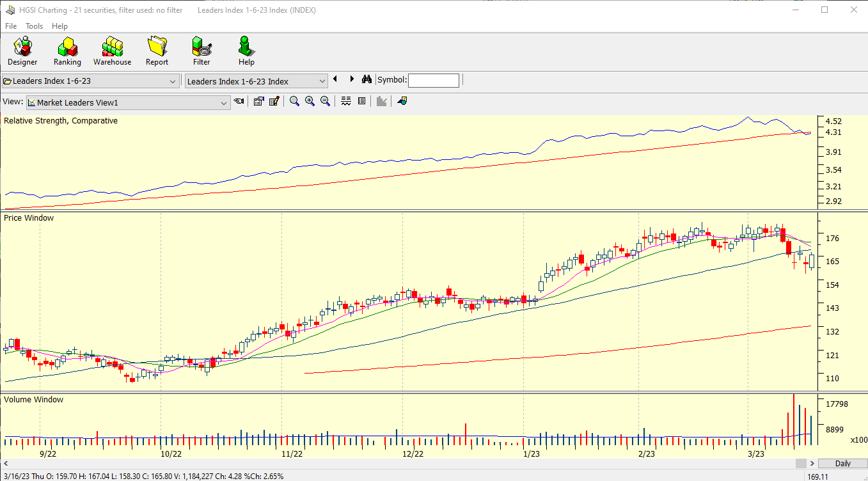Image resolution: width=868 pixels, height=481 pixels.
Task: Click the 2/23 date axis label
Action: [x=646, y=453]
